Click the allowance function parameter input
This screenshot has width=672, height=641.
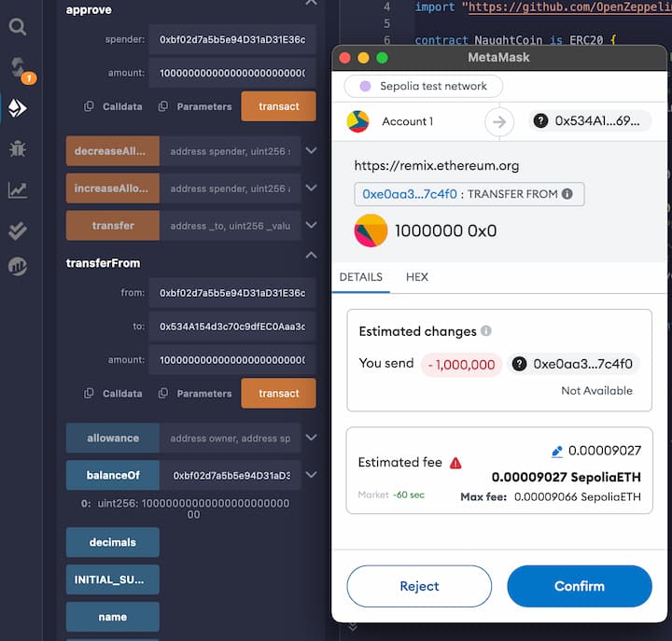tap(231, 438)
